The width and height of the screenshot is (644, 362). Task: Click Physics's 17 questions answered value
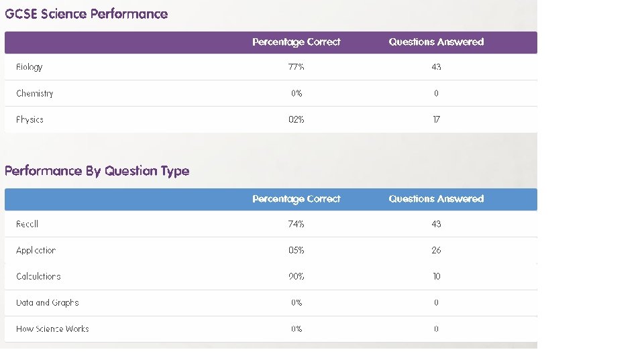point(436,119)
